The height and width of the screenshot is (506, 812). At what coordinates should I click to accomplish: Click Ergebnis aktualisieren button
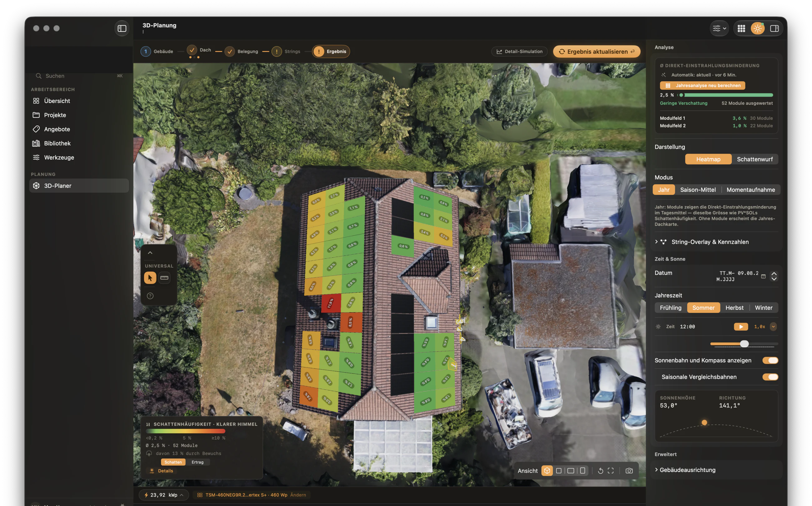pyautogui.click(x=597, y=52)
